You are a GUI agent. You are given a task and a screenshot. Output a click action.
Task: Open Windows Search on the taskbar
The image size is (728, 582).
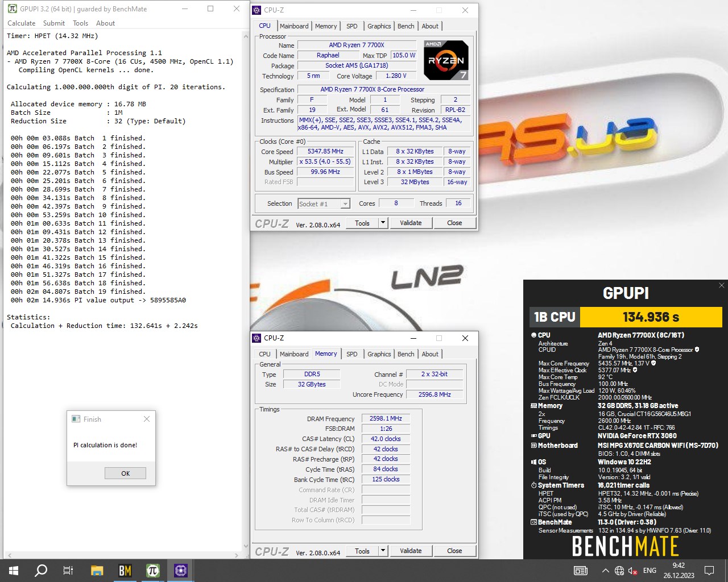[x=41, y=571]
